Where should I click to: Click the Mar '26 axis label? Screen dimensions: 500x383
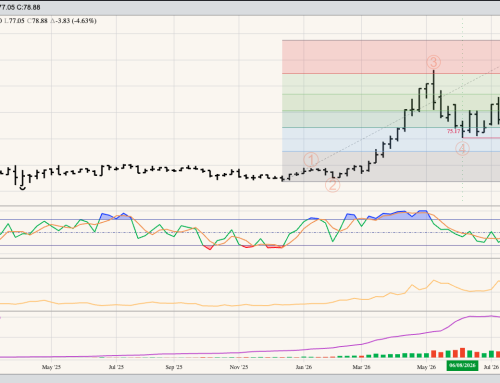[x=361, y=367]
